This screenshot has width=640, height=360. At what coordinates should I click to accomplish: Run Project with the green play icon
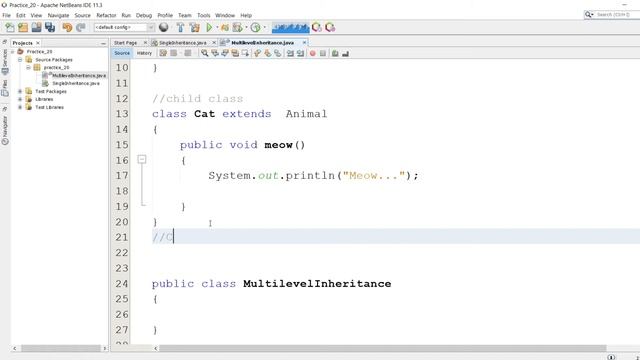(x=209, y=27)
